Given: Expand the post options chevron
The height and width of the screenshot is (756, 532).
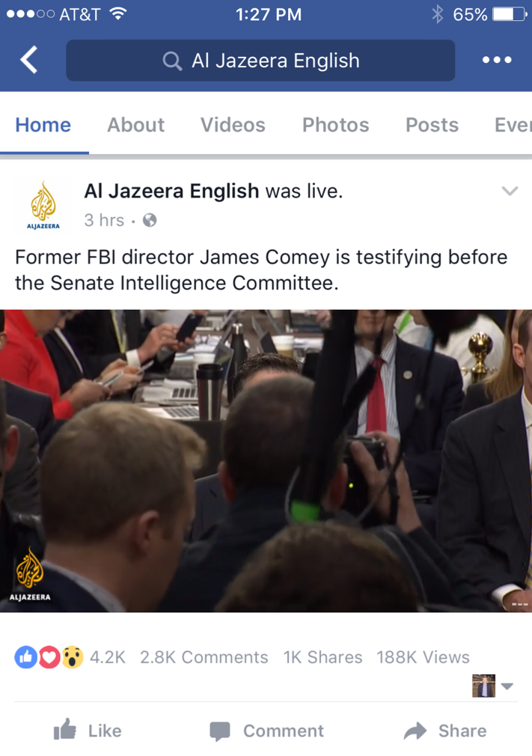Looking at the screenshot, I should (510, 191).
